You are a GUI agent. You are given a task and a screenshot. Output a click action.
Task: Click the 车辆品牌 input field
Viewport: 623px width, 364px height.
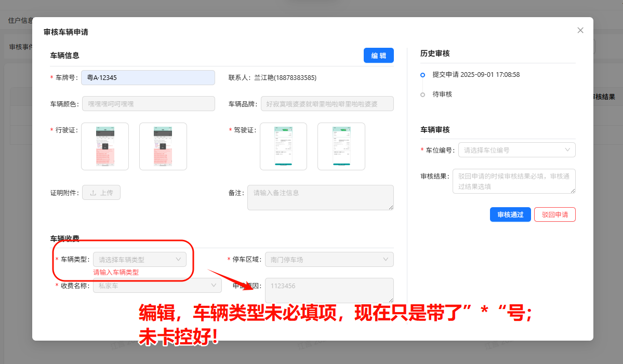327,104
